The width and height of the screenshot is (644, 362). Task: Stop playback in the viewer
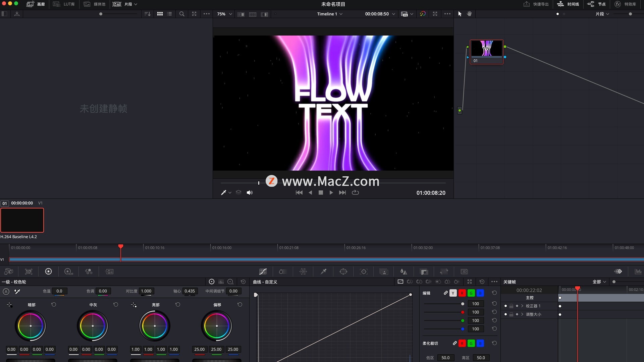(321, 192)
